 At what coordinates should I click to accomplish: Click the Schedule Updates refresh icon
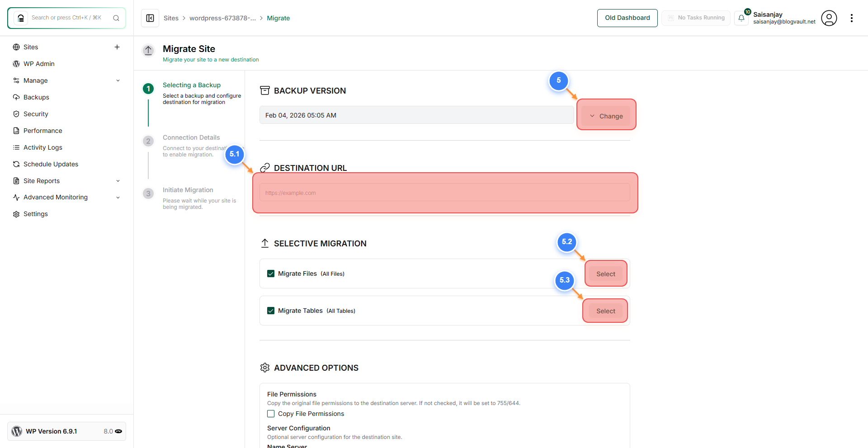16,164
